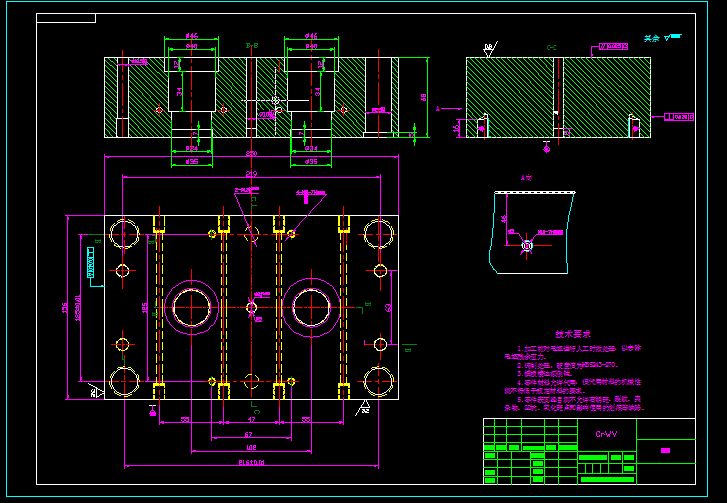Select the tolerance frame right of C-C section
This screenshot has height=503, width=727.
click(679, 117)
